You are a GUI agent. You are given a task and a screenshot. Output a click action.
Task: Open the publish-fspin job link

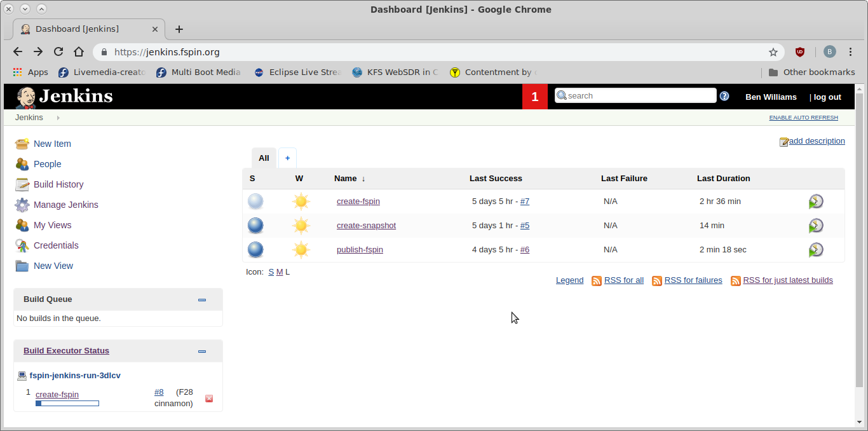360,250
